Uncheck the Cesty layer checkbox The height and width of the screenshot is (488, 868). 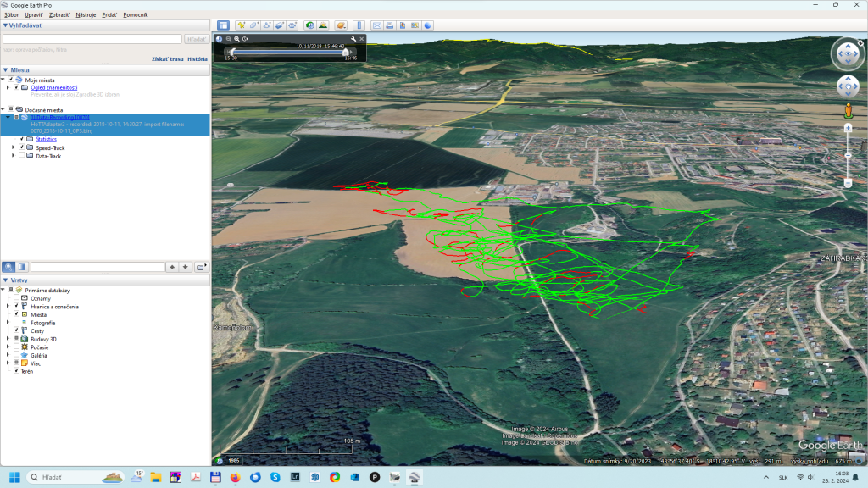tap(16, 330)
